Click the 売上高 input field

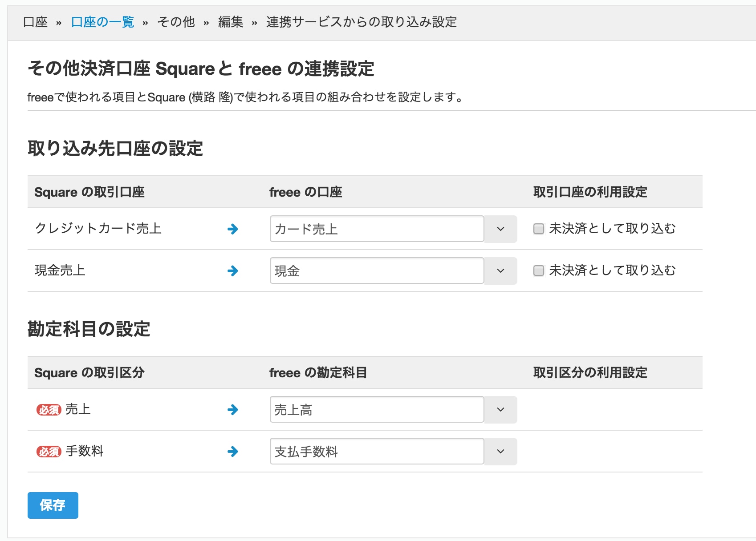[x=377, y=409]
